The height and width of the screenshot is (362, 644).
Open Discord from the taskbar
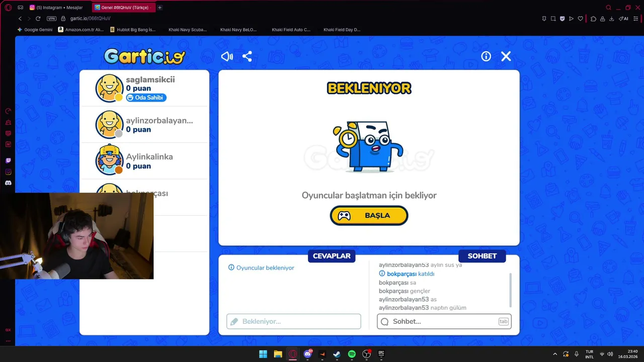(308, 354)
